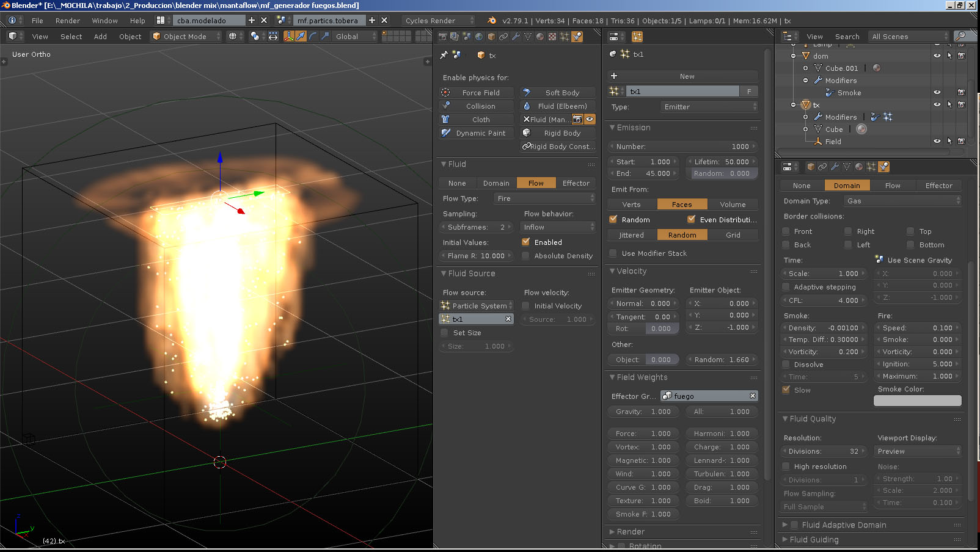Viewport: 980px width, 552px height.
Task: Open Flow behavior Inflow dropdown
Action: tap(558, 227)
